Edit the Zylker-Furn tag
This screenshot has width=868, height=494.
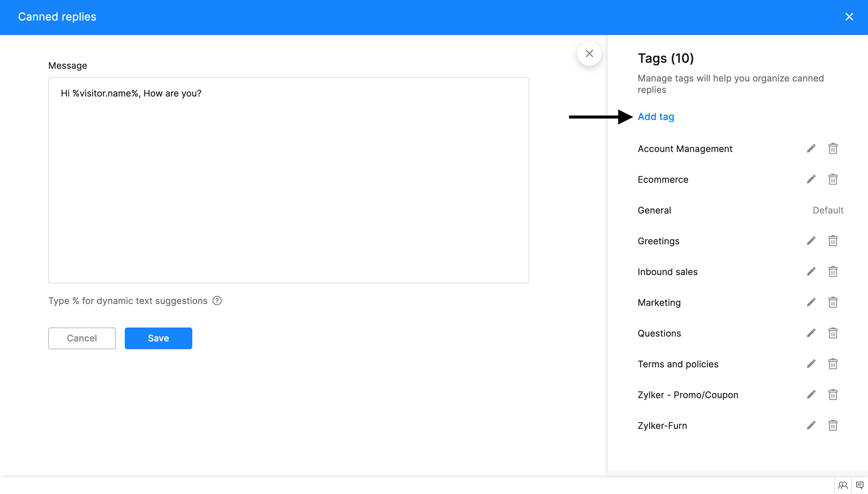pyautogui.click(x=811, y=425)
